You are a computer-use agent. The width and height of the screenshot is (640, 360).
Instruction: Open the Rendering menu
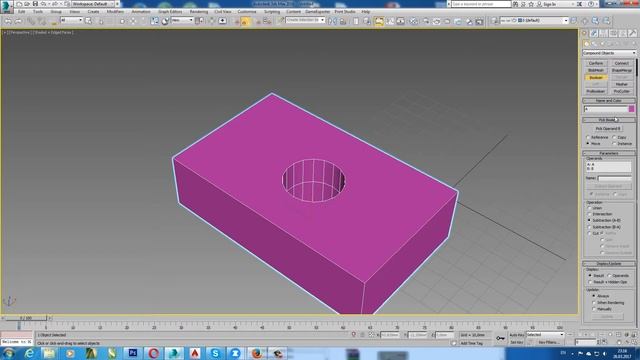[199, 12]
